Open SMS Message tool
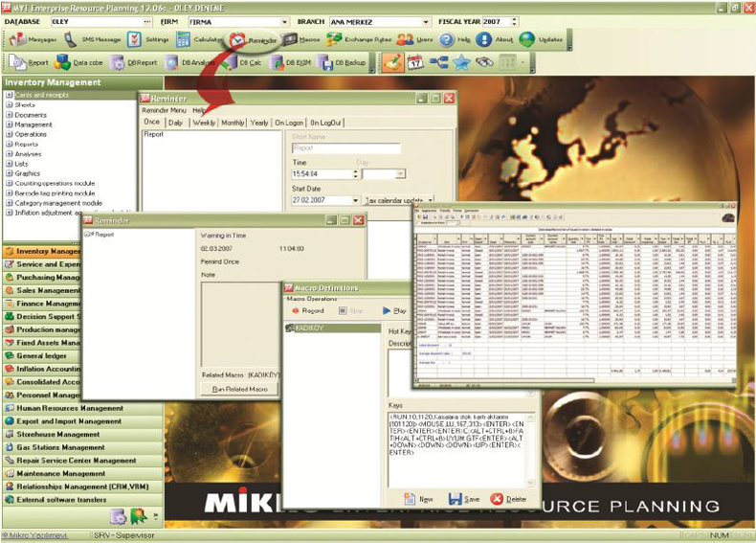The height and width of the screenshot is (543, 756). pyautogui.click(x=93, y=39)
